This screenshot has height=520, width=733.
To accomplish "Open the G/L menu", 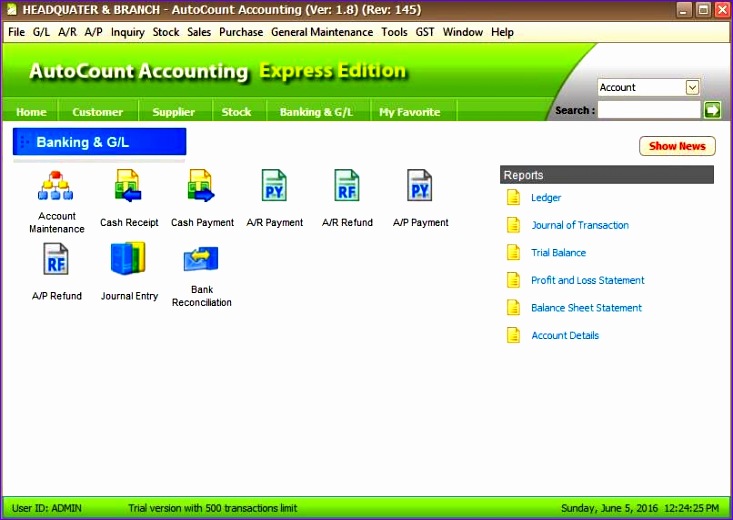I will tap(41, 32).
